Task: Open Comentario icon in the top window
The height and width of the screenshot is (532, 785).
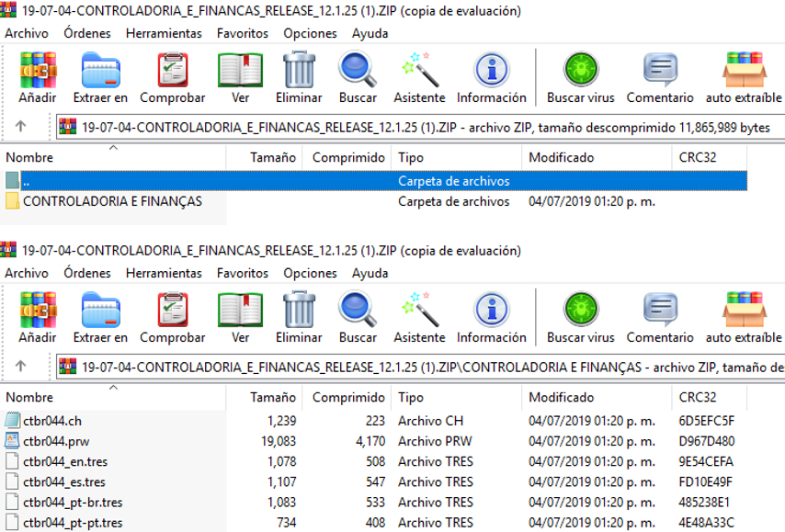Action: (x=660, y=71)
